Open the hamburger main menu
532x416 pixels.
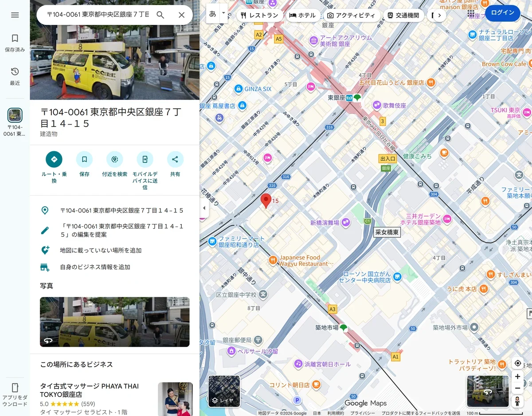click(x=15, y=15)
